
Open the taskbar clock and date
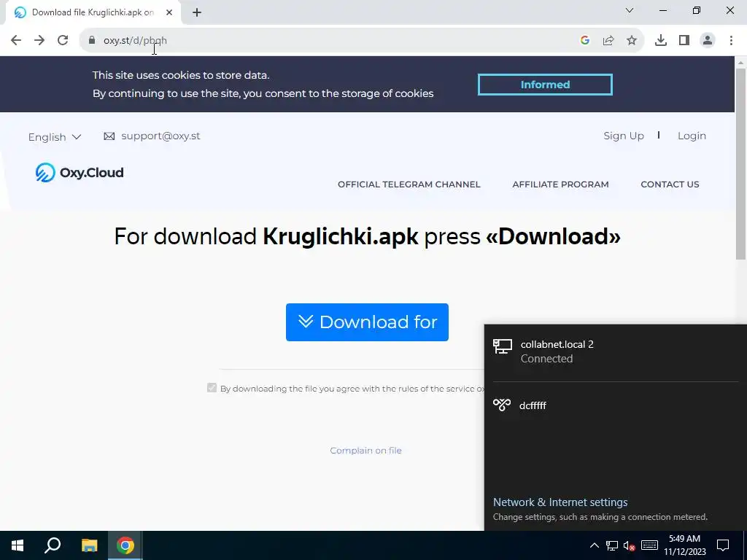(x=684, y=545)
